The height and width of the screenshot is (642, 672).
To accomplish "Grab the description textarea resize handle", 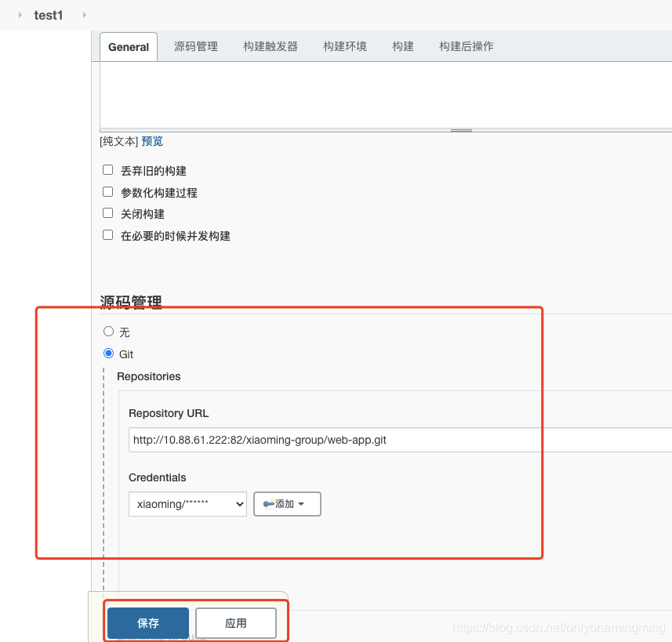I will tap(461, 130).
